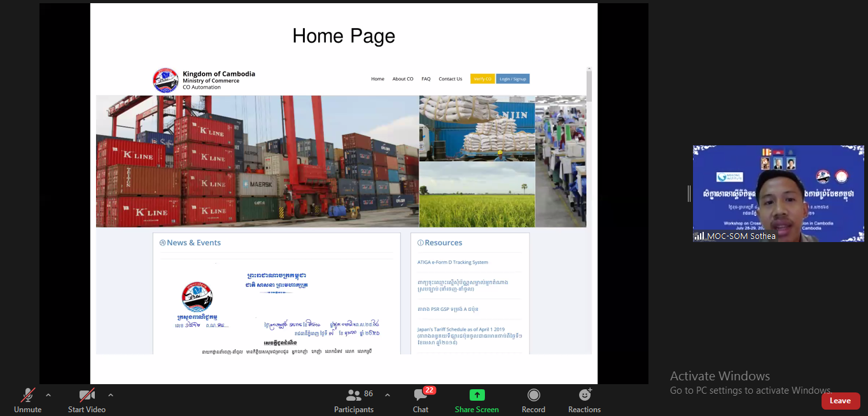This screenshot has width=868, height=416.
Task: Open the Chat panel with 22 messages
Action: point(421,401)
